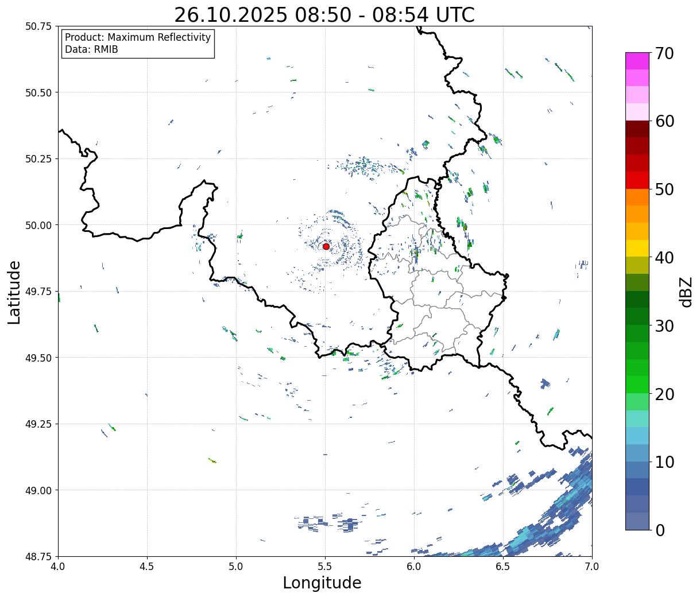
Task: Click the longitude tick label 5.5
Action: [x=325, y=567]
